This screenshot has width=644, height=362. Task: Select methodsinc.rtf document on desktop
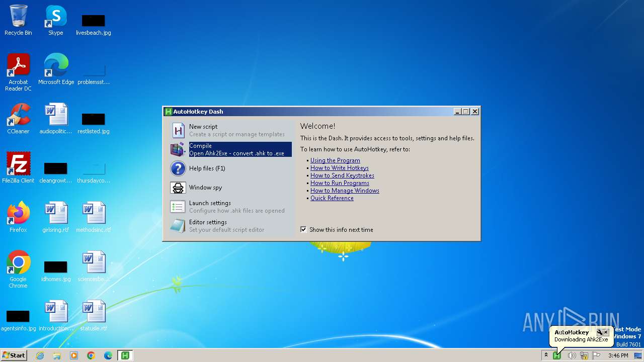point(94,218)
